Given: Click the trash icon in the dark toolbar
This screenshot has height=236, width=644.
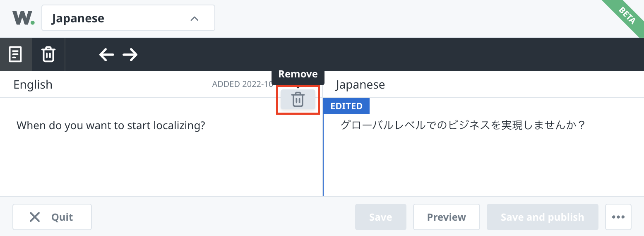Looking at the screenshot, I should pos(48,54).
